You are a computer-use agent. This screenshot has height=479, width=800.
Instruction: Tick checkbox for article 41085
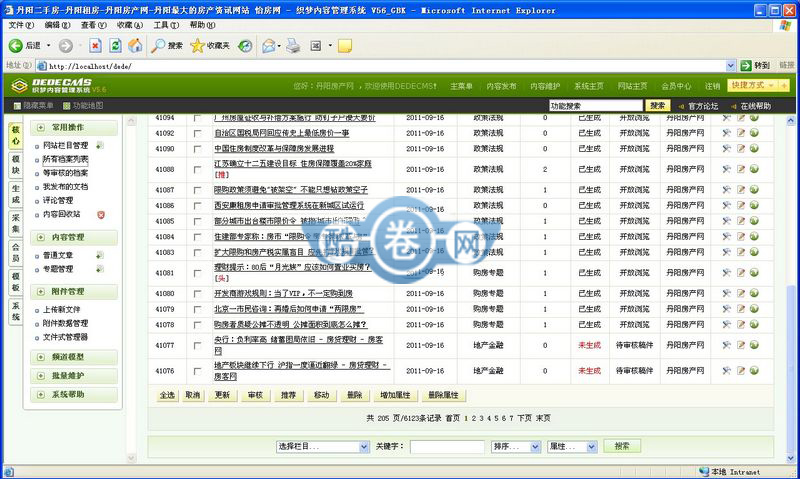pos(197,221)
